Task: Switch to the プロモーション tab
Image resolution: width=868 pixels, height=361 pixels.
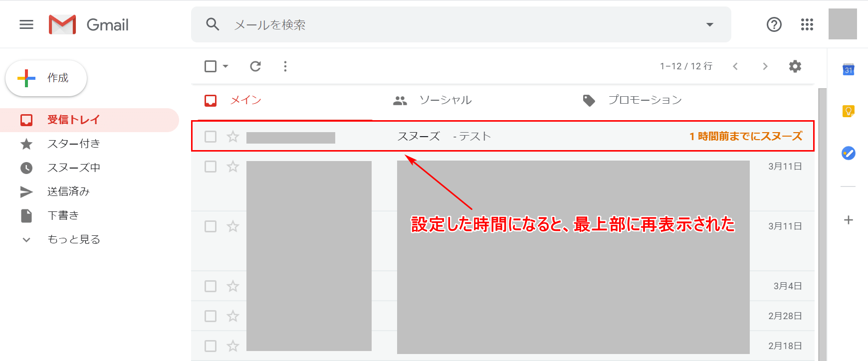Action: pyautogui.click(x=644, y=100)
